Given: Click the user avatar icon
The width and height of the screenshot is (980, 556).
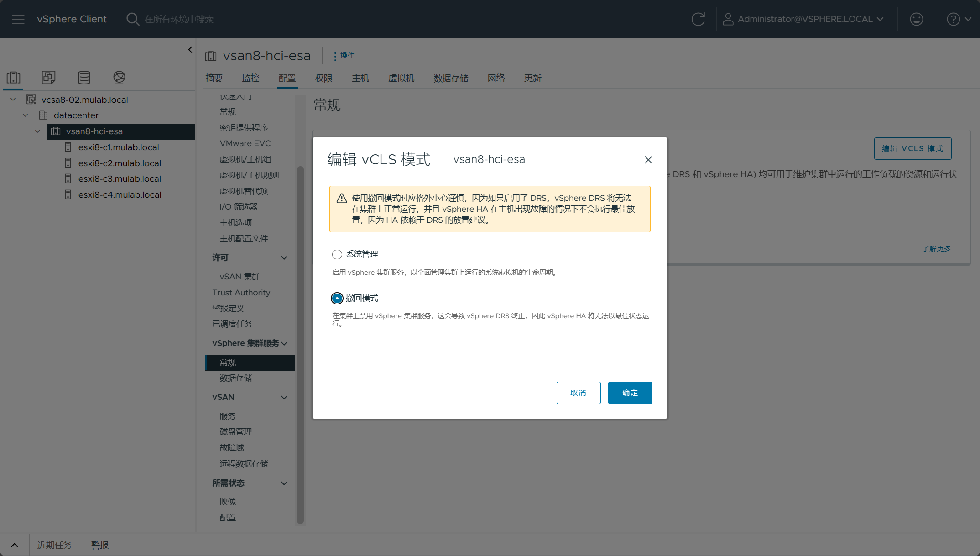Looking at the screenshot, I should coord(728,19).
